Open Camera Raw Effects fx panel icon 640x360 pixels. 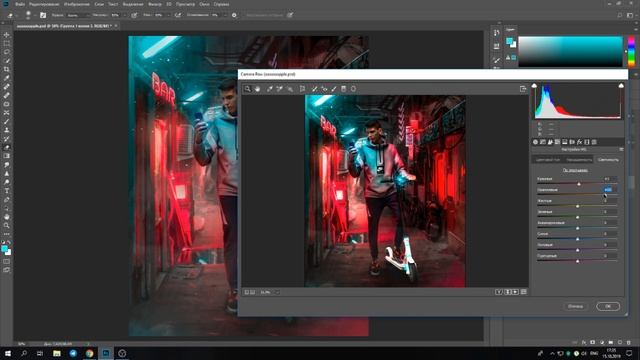(580, 142)
